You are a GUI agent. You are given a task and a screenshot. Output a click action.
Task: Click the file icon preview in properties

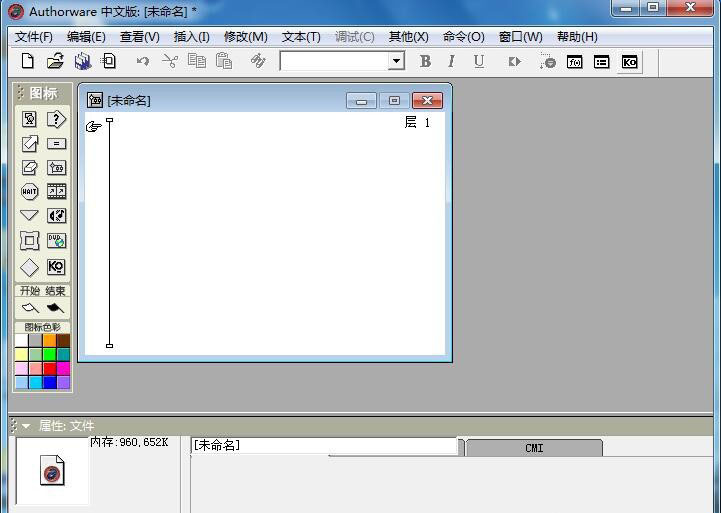pos(52,470)
